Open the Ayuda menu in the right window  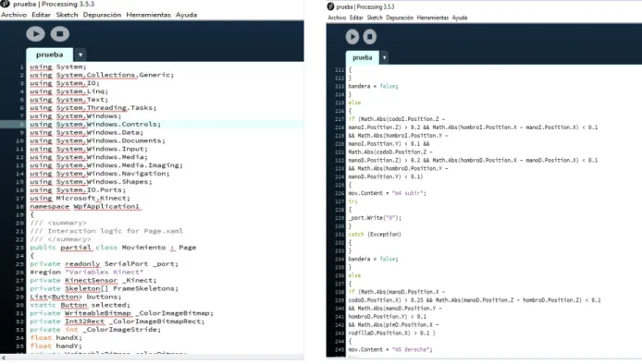(x=460, y=18)
